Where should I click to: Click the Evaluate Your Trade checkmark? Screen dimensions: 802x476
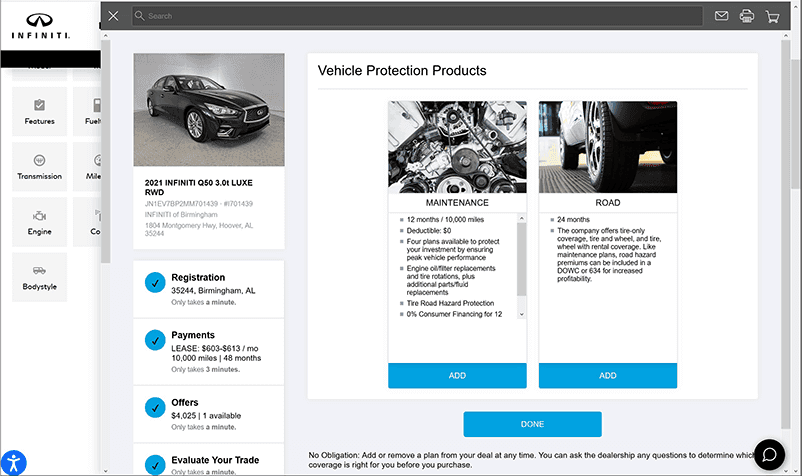pyautogui.click(x=155, y=464)
